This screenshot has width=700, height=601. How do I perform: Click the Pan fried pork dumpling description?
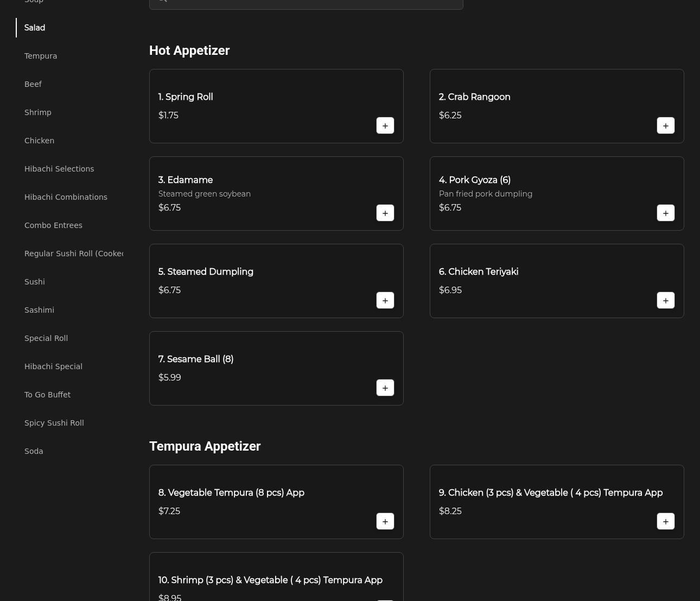[486, 194]
